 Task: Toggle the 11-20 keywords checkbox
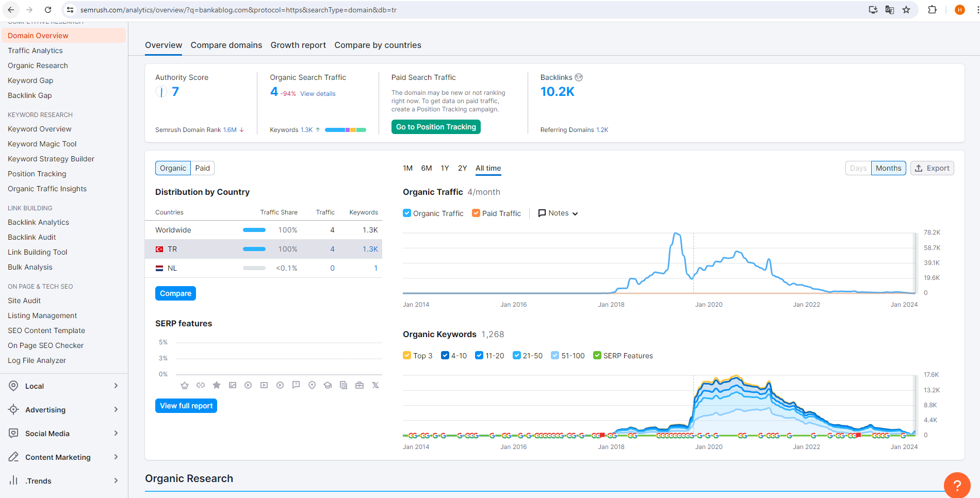(x=479, y=355)
